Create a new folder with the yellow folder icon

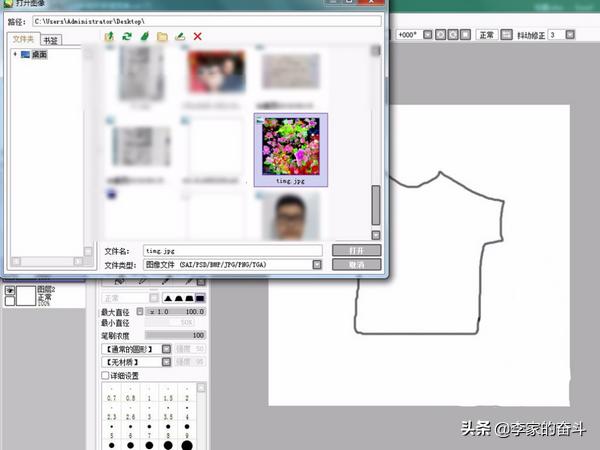162,37
